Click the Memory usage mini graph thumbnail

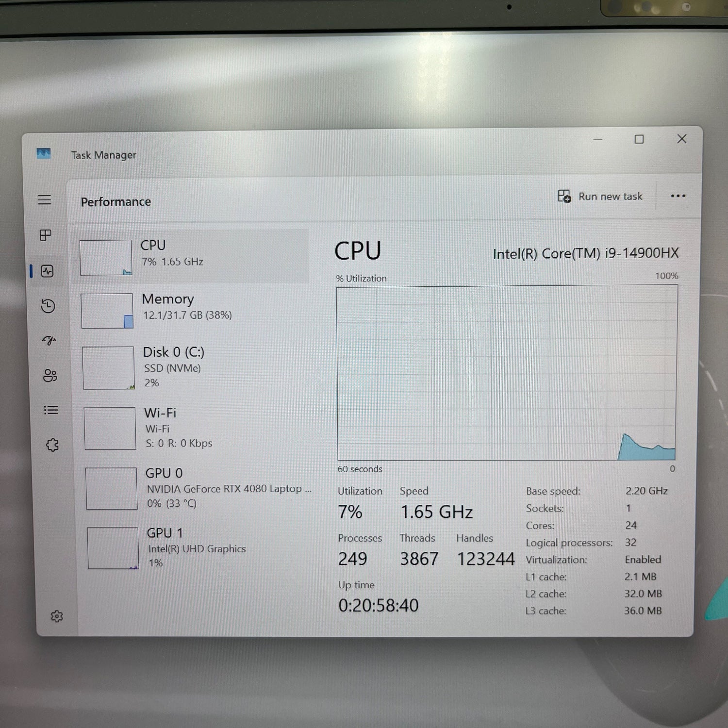(x=107, y=311)
